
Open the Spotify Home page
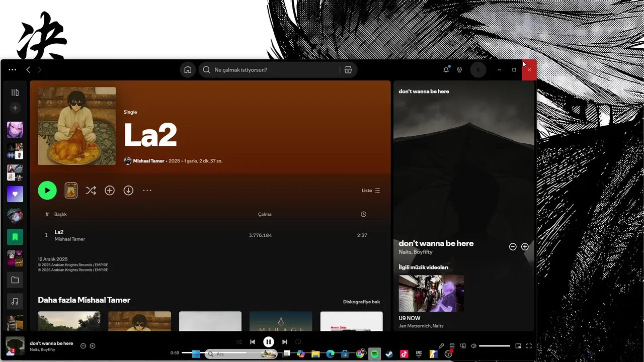188,70
